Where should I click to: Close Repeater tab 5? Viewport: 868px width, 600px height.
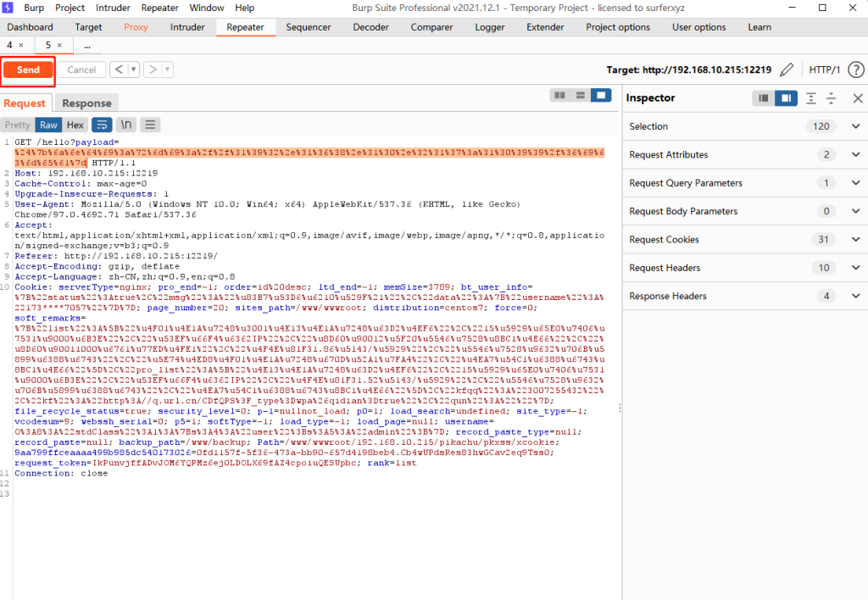(x=60, y=46)
